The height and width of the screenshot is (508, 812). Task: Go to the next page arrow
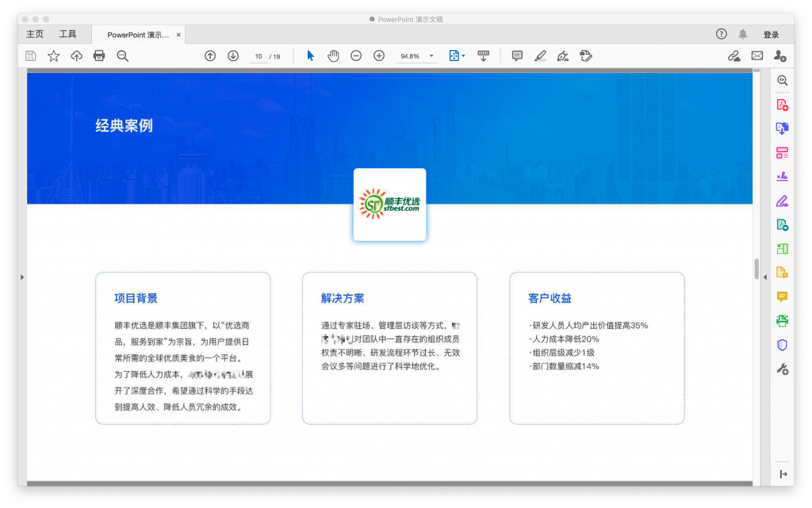click(x=233, y=55)
